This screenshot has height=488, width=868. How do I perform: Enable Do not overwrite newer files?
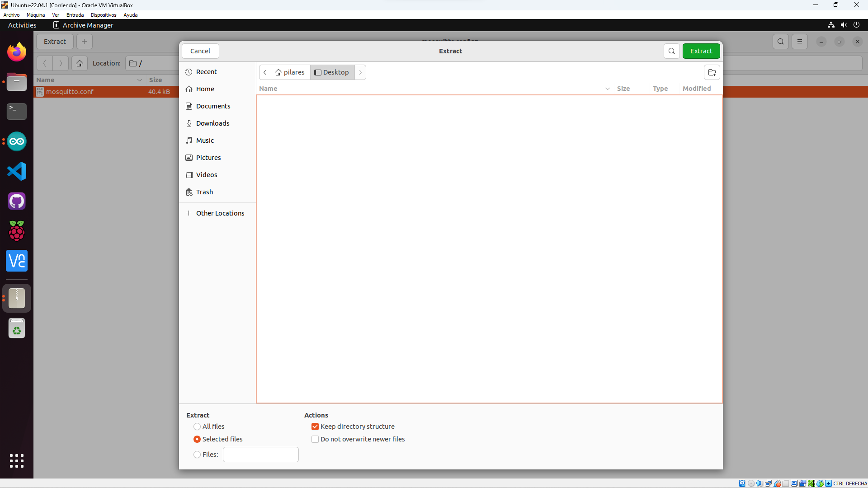click(315, 439)
